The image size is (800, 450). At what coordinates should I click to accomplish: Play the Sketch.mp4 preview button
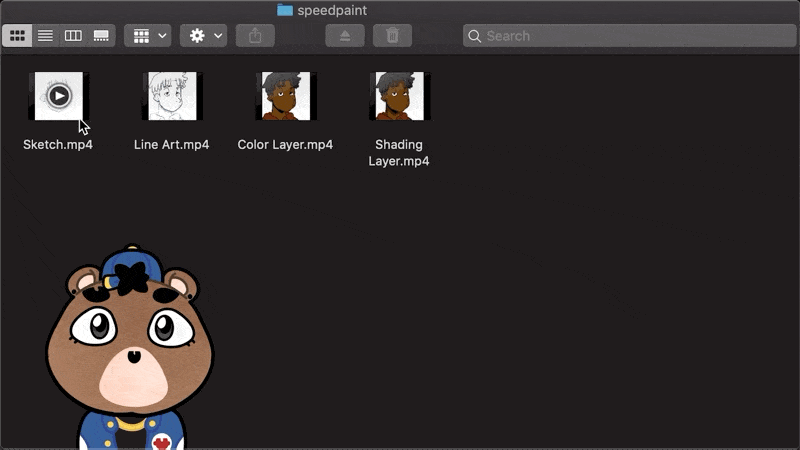point(59,95)
